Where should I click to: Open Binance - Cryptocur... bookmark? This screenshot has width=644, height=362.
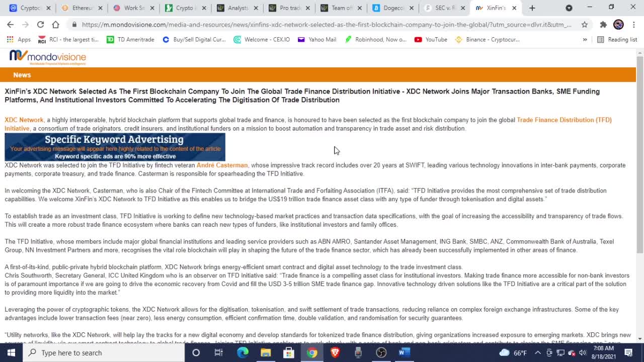click(x=487, y=40)
